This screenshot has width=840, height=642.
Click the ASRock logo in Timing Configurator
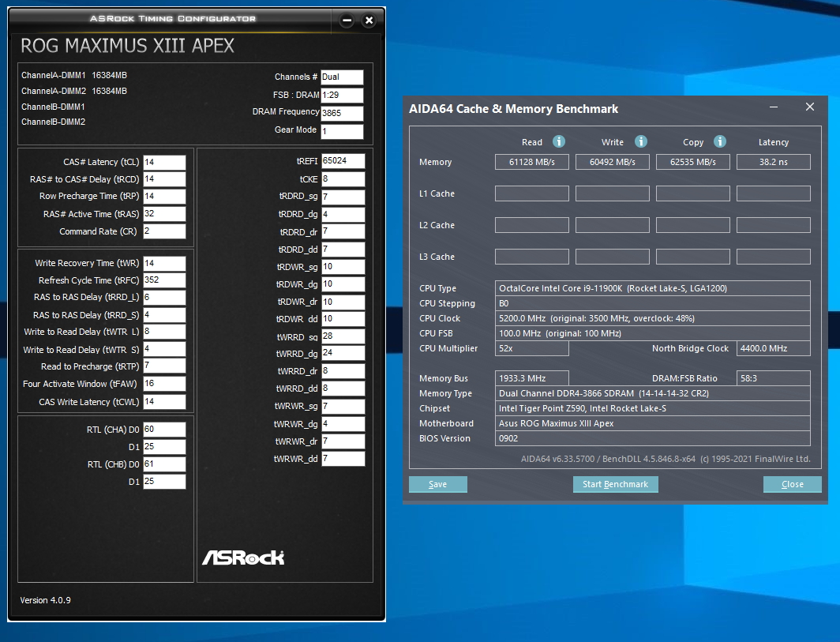point(243,558)
